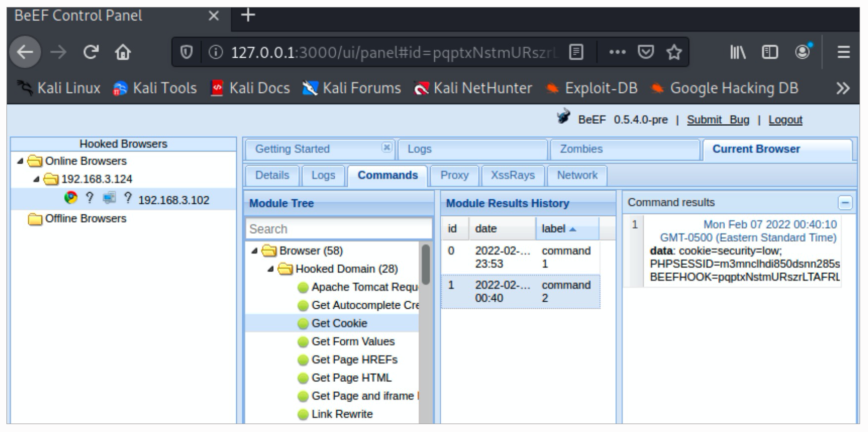The image size is (868, 432).
Task: Open the Firefox library icon
Action: [737, 52]
